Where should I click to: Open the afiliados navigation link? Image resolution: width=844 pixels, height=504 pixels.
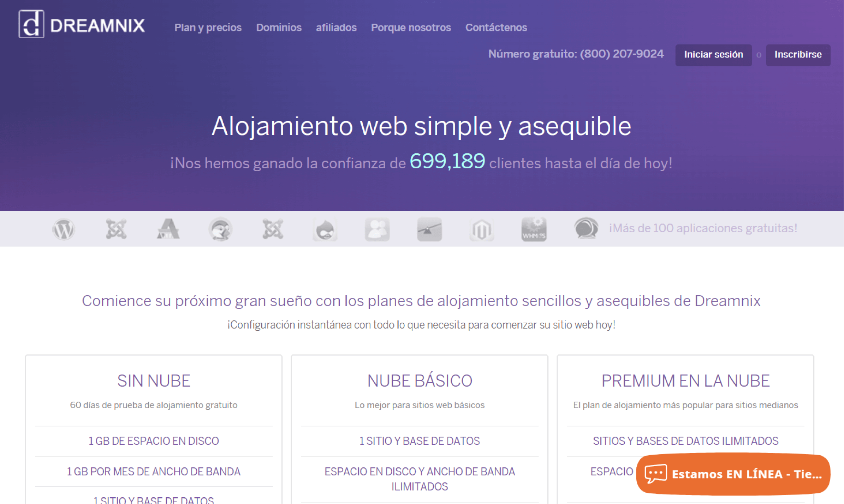(336, 28)
